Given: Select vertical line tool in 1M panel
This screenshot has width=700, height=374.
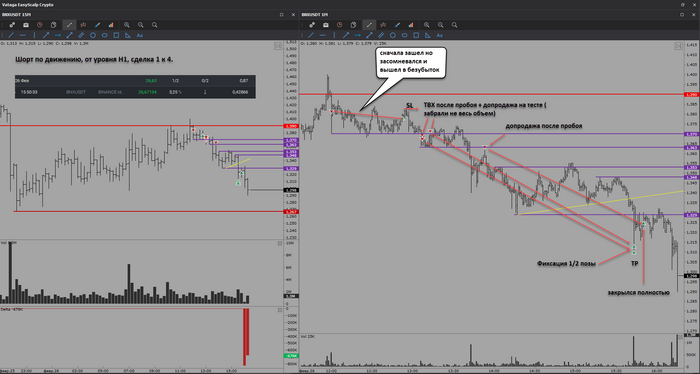Looking at the screenshot, I should [334, 35].
